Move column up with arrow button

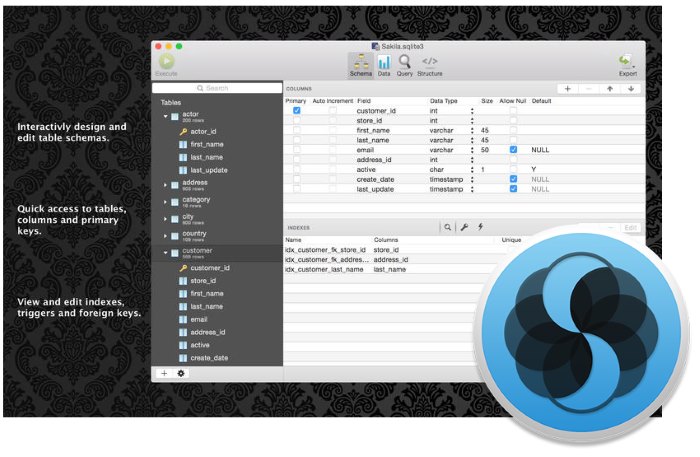pyautogui.click(x=609, y=89)
